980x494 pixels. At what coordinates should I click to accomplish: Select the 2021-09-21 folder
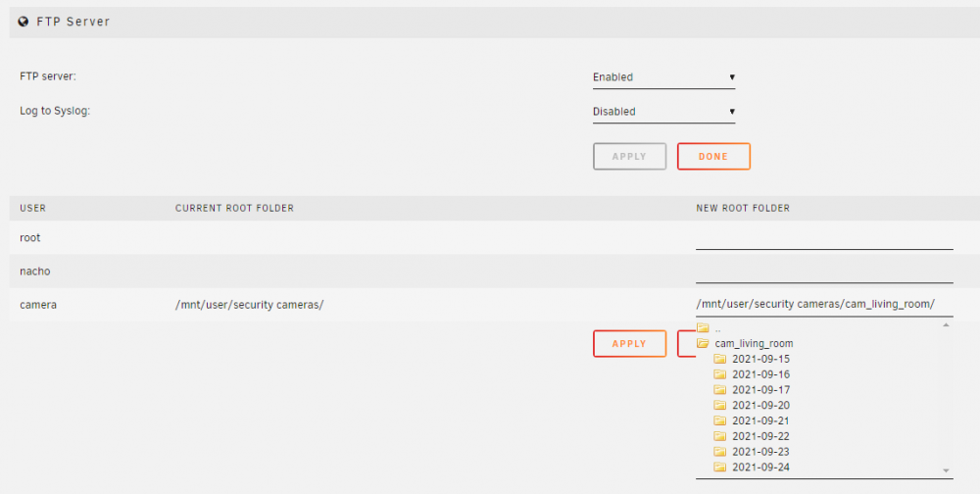pos(760,420)
